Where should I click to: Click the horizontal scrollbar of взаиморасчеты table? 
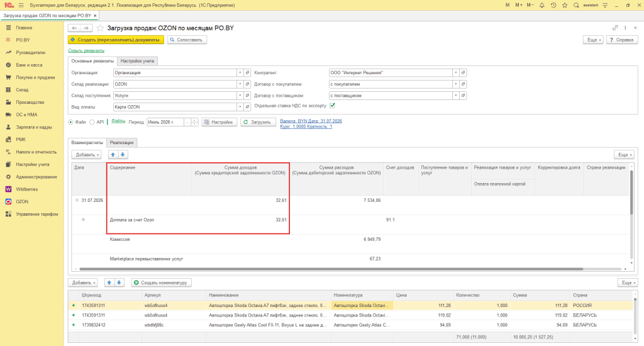click(x=331, y=269)
